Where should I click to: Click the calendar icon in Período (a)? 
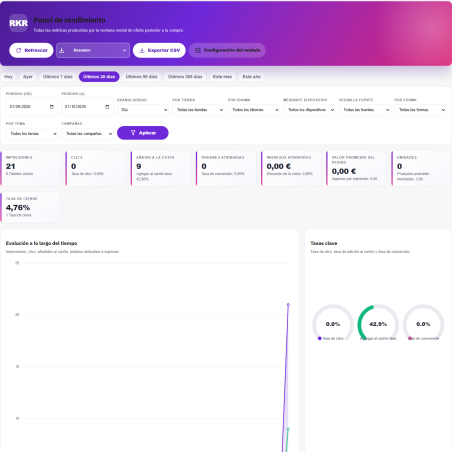click(107, 107)
